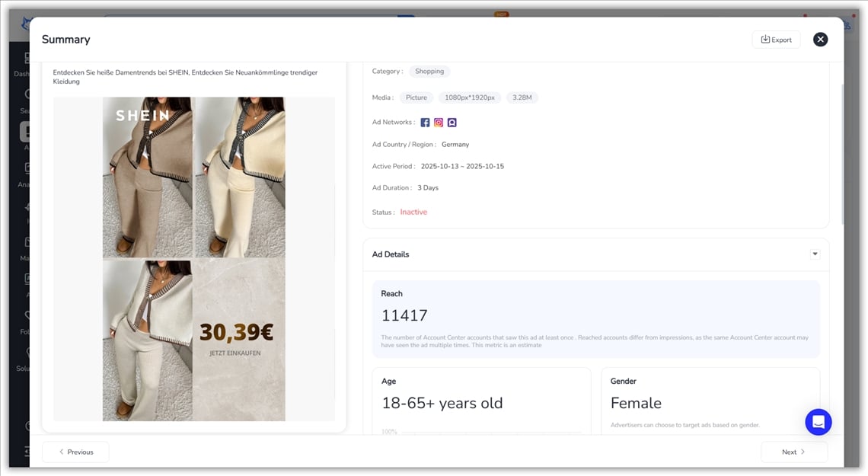This screenshot has height=476, width=868.
Task: Go to the Next ad
Action: click(x=793, y=452)
